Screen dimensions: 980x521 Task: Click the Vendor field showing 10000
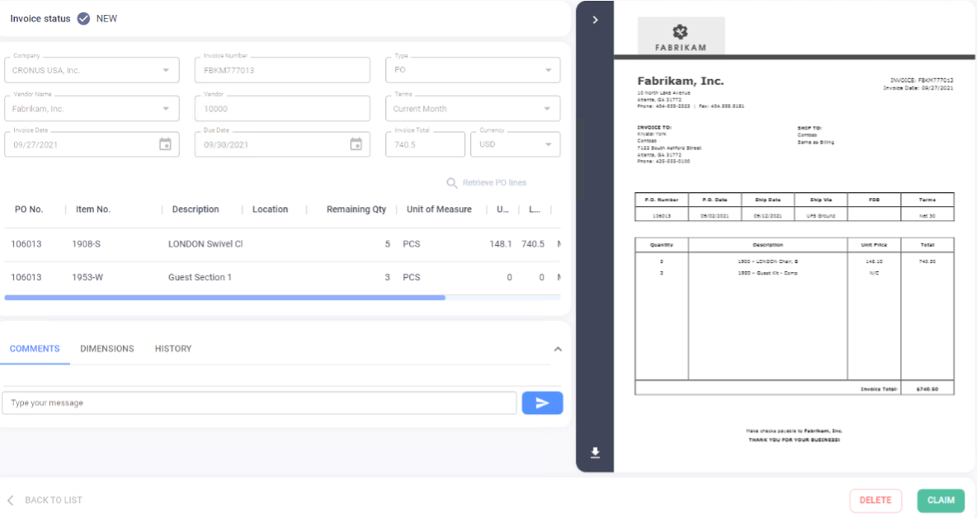282,109
